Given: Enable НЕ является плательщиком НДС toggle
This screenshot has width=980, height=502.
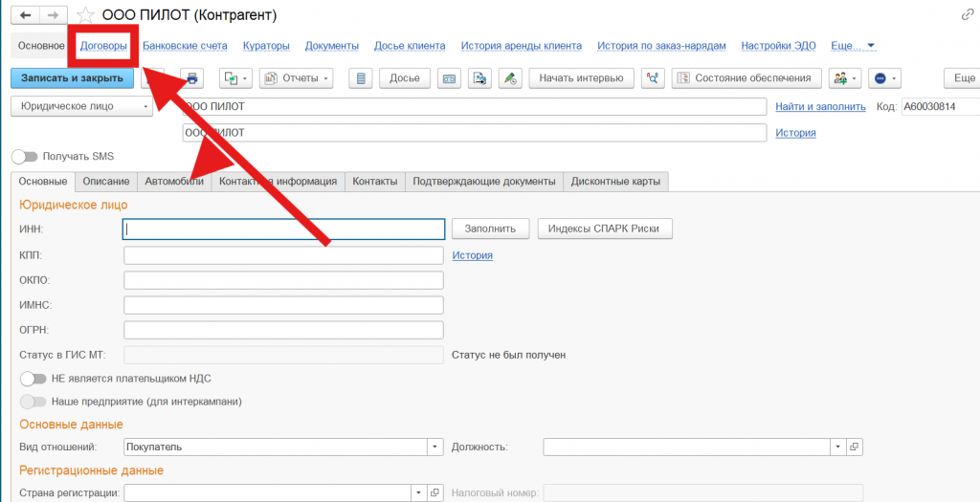Looking at the screenshot, I should (x=33, y=379).
